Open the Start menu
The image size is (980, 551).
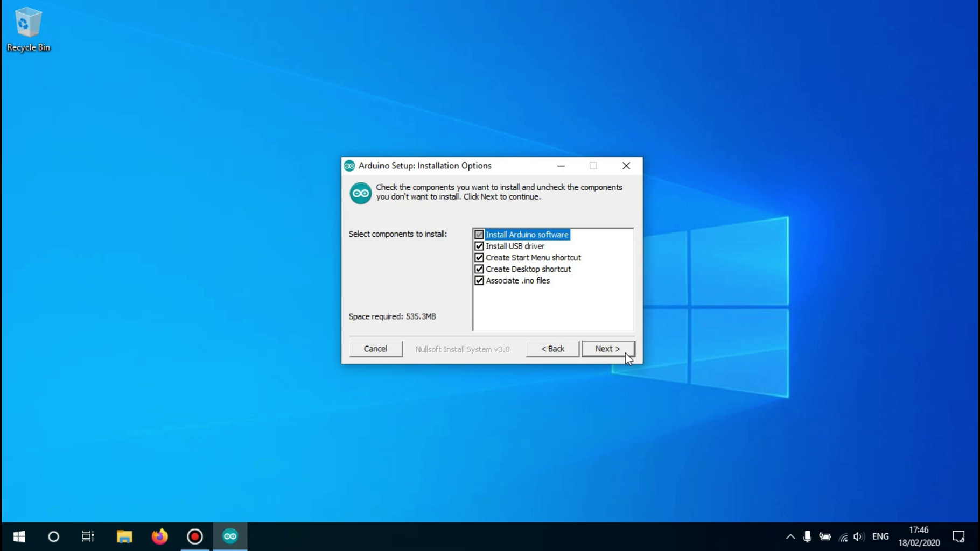pos(19,536)
